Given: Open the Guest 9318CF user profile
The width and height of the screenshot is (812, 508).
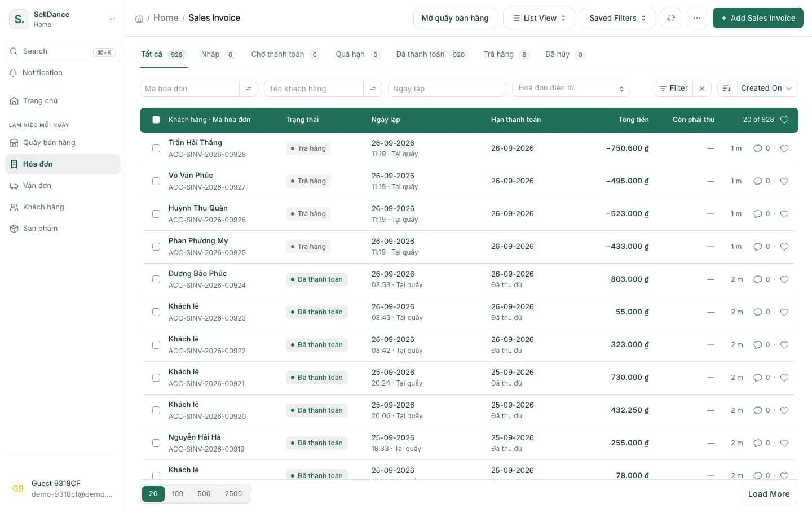Looking at the screenshot, I should point(63,489).
